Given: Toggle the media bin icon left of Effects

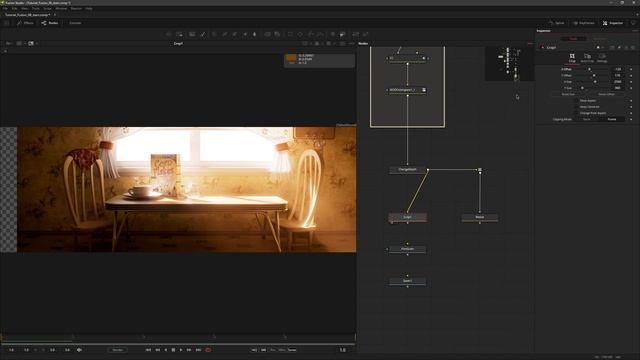Looking at the screenshot, I should 7,23.
